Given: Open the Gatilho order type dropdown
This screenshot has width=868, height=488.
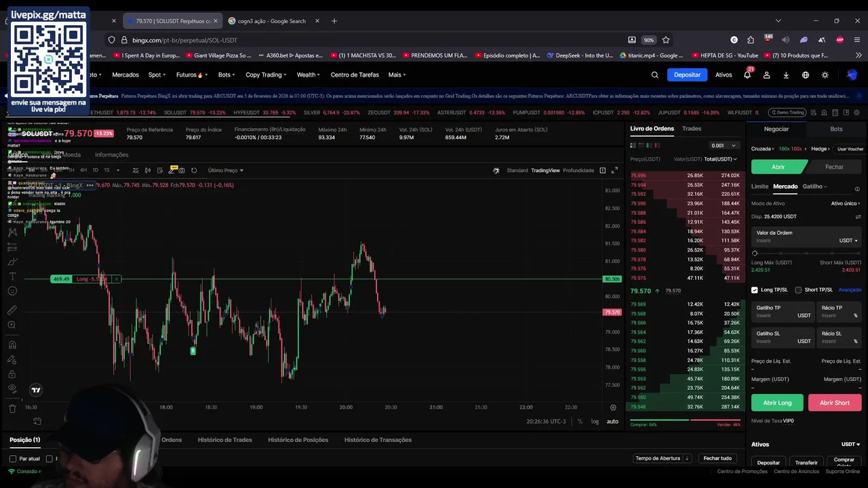Looking at the screenshot, I should (x=815, y=186).
